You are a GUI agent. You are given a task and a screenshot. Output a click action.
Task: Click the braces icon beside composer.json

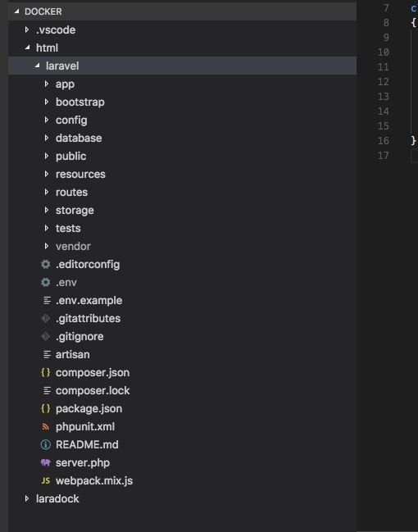pyautogui.click(x=45, y=372)
